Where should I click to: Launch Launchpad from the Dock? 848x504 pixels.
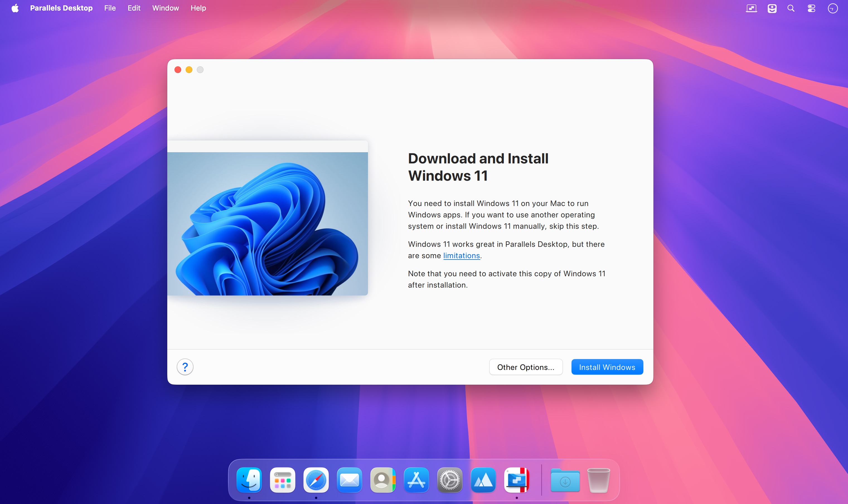[283, 480]
